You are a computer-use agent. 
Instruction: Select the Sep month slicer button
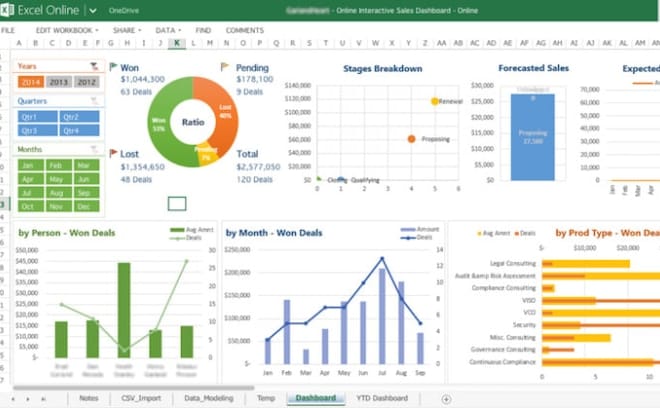pyautogui.click(x=87, y=193)
